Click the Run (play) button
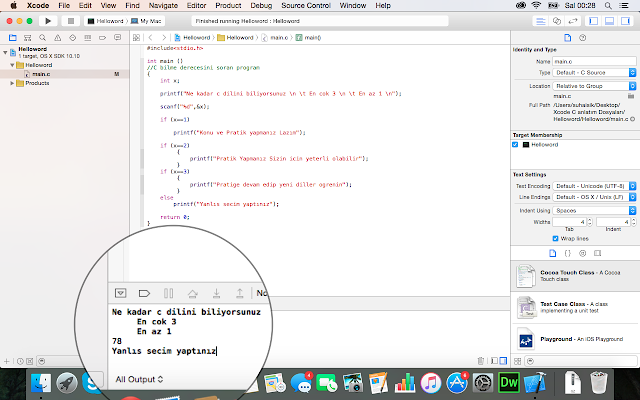640x400 pixels. [x=47, y=20]
